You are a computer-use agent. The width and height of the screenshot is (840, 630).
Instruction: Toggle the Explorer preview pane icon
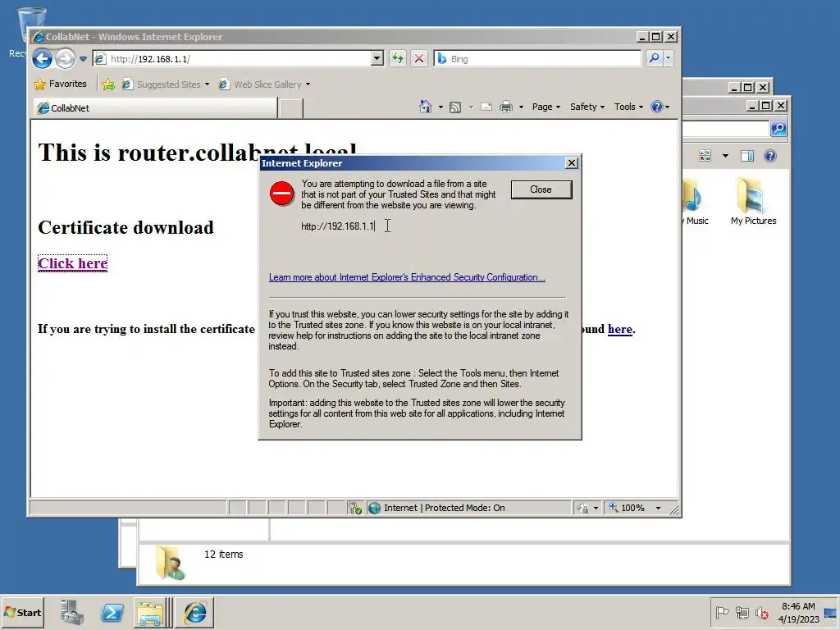click(x=746, y=156)
